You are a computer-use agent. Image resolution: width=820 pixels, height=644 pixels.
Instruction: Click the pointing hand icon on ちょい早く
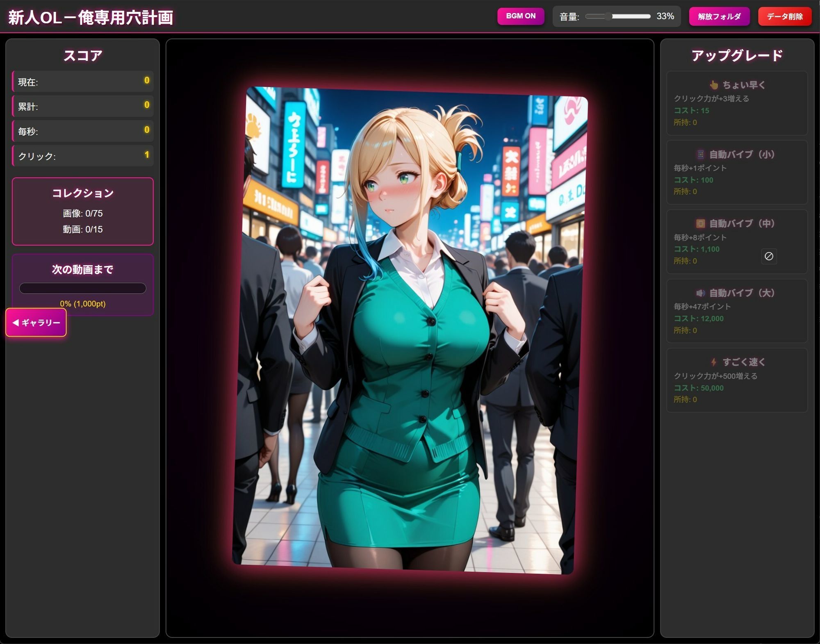pos(714,85)
